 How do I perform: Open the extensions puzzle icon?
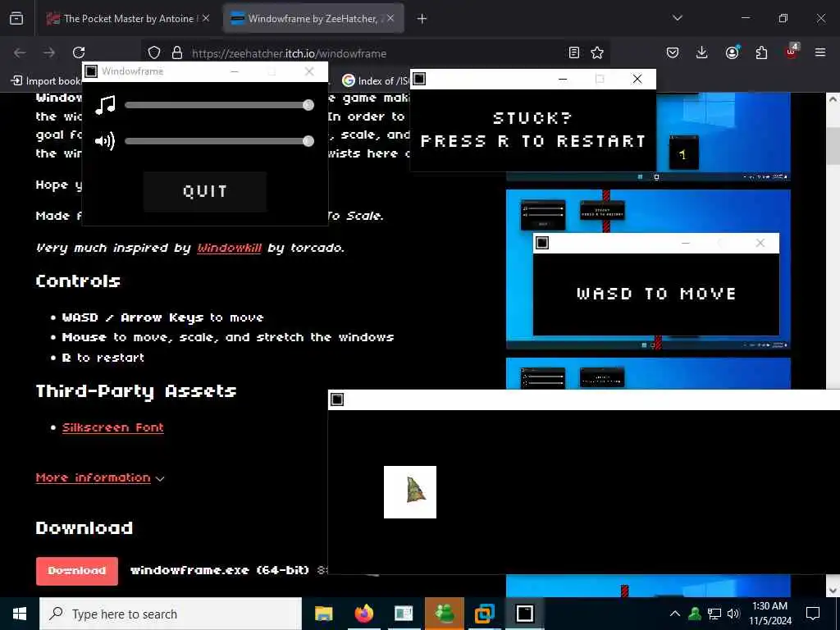(x=761, y=52)
